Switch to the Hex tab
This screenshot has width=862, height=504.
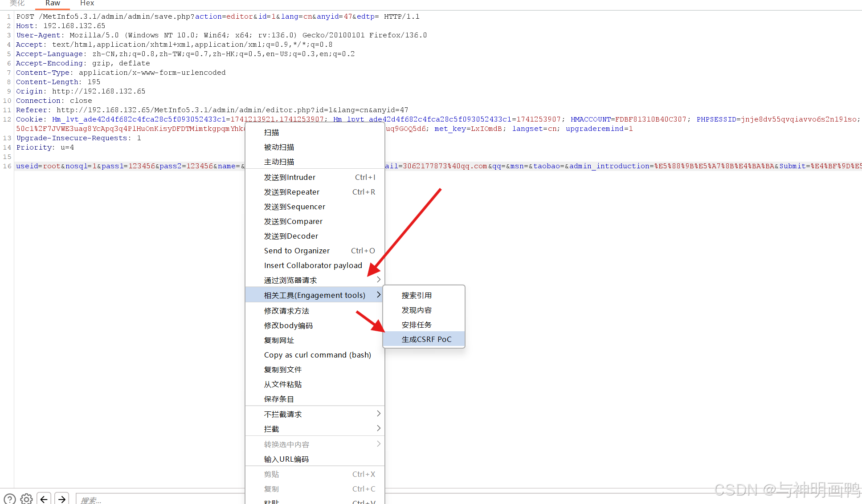87,4
